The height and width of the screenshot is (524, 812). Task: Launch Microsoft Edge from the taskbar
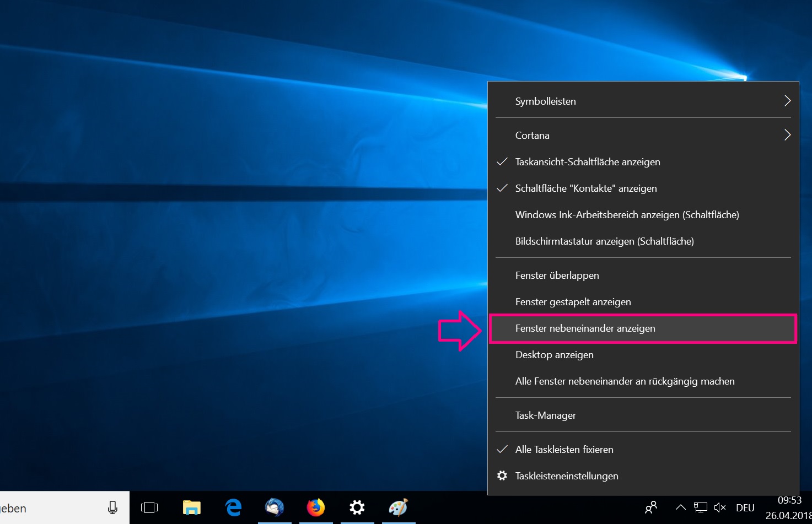(233, 507)
